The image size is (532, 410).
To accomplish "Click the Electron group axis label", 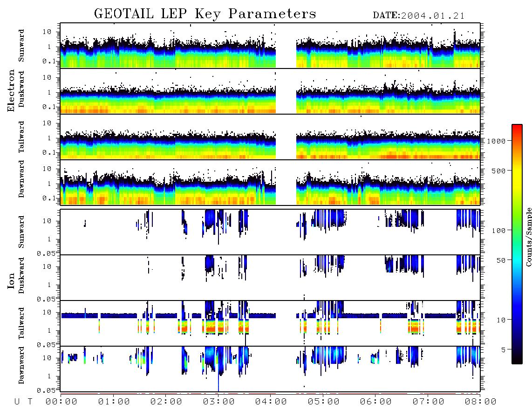I will pos(11,90).
